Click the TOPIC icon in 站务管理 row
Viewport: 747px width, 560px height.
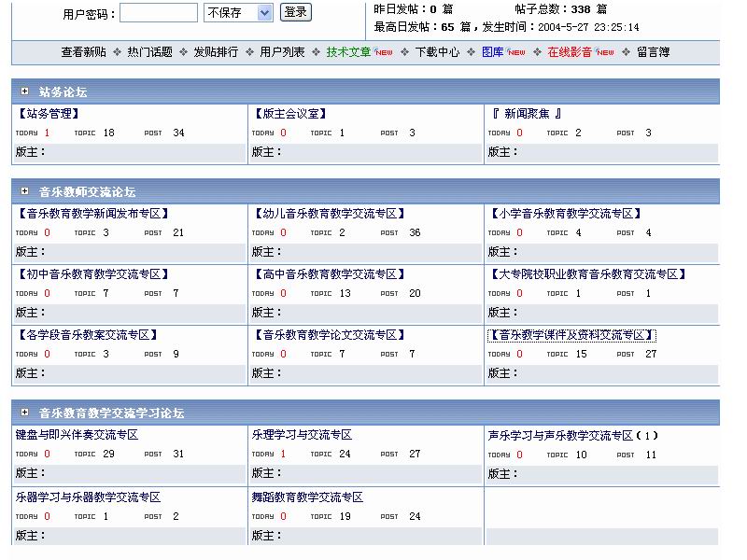85,133
